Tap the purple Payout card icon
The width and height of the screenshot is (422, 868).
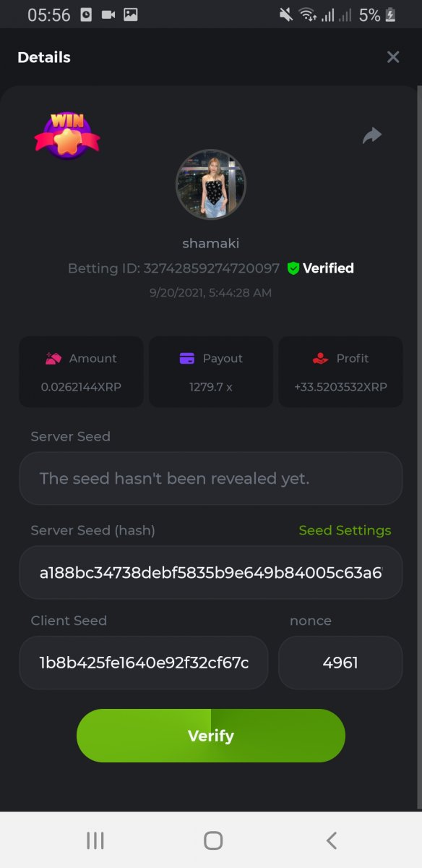pyautogui.click(x=186, y=358)
